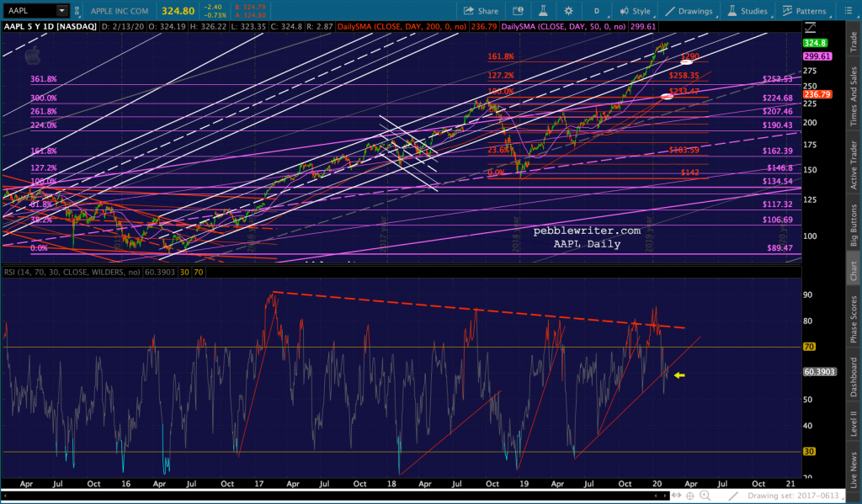Click the 60.3903 RSI value bubble
This screenshot has height=504, width=862.
(819, 372)
